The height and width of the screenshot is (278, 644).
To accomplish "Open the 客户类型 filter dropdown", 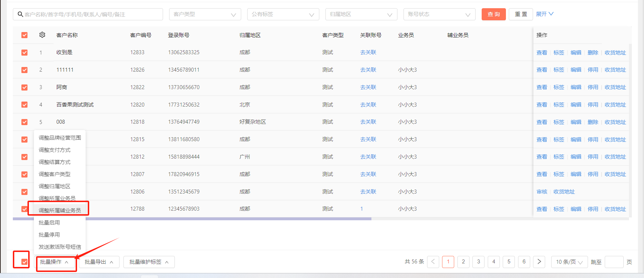I will [x=205, y=14].
